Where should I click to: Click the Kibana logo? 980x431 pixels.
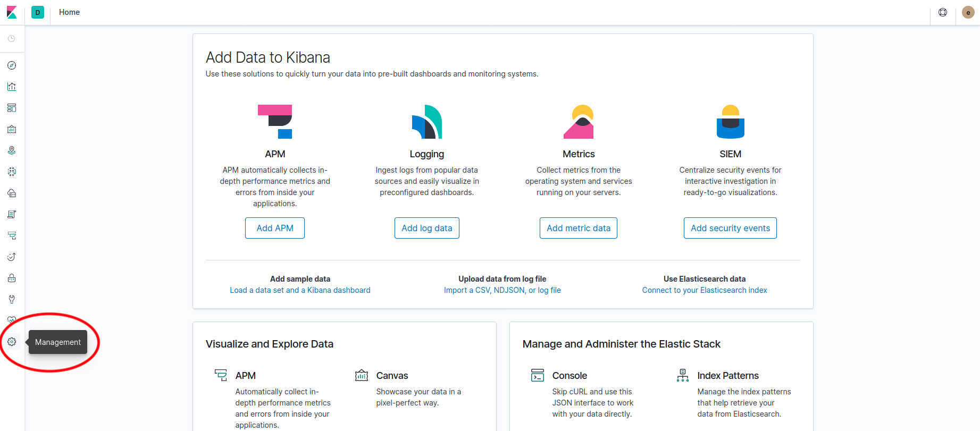pyautogui.click(x=12, y=12)
